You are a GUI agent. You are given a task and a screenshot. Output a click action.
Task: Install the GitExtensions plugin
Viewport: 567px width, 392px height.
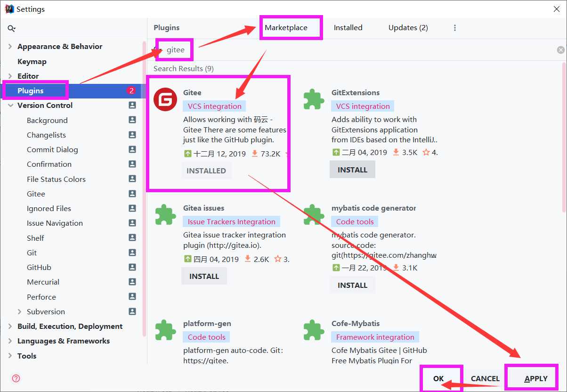[352, 170]
